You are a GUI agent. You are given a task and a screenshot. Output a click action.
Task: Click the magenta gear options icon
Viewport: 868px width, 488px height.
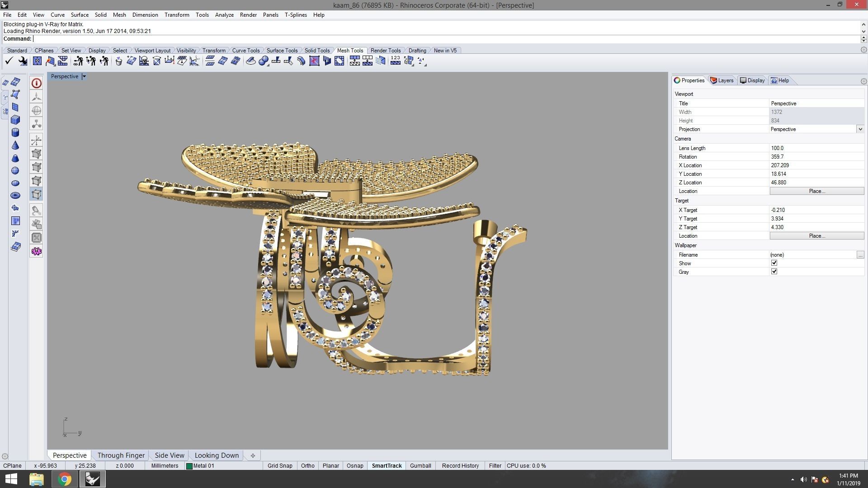click(x=37, y=251)
